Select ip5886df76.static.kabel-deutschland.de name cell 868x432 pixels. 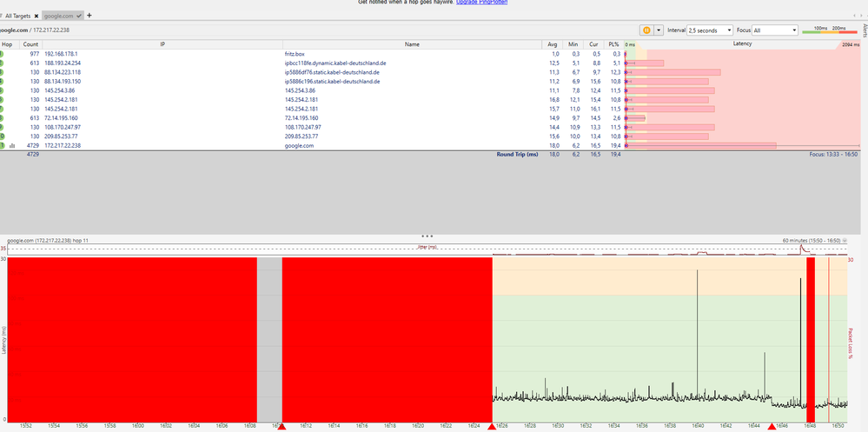click(332, 72)
